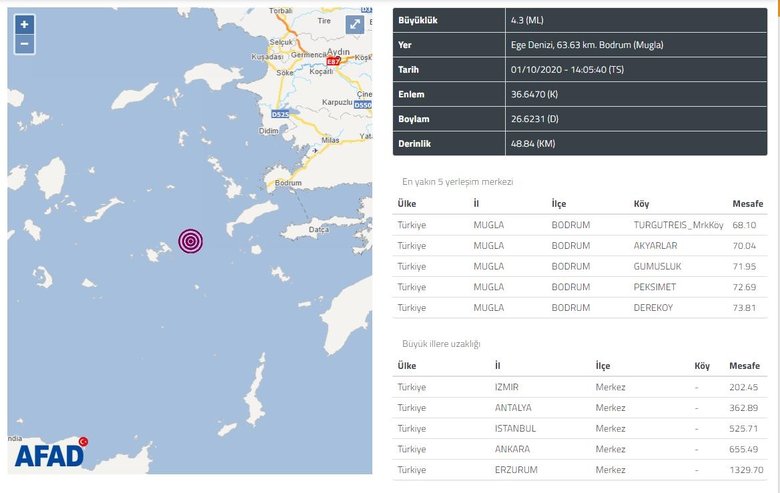This screenshot has height=493, width=780.
Task: Click the distance value 525.71
Action: pos(744,428)
